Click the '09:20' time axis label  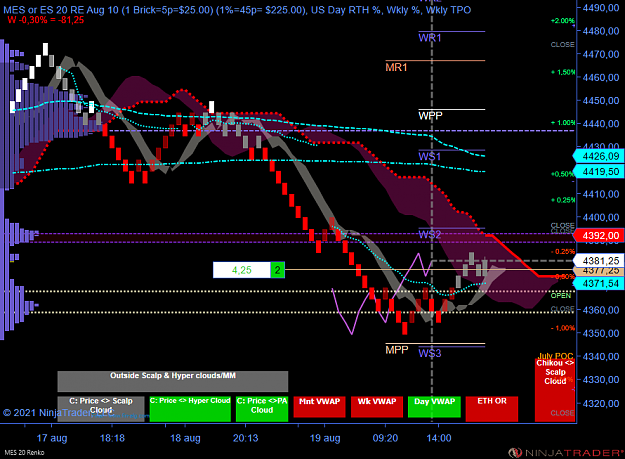click(x=385, y=438)
